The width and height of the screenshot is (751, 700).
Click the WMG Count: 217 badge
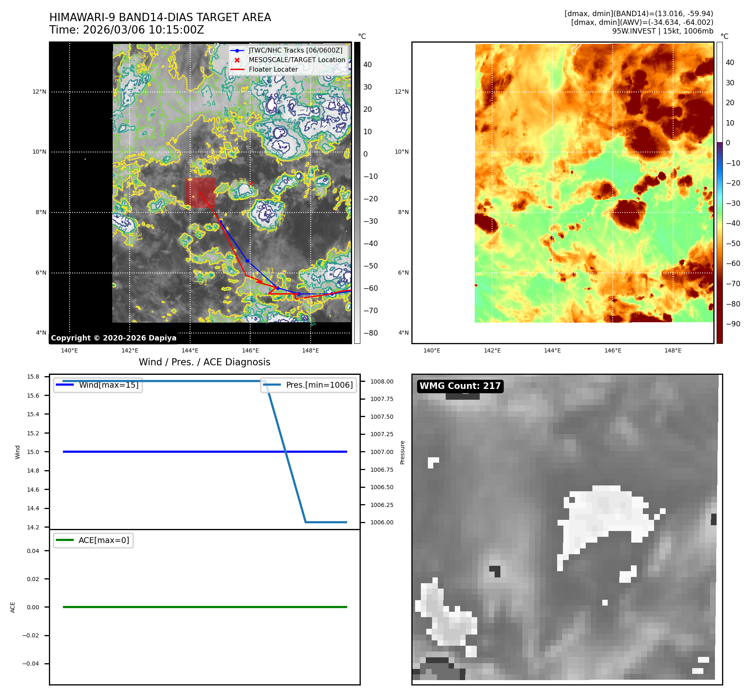click(x=460, y=386)
